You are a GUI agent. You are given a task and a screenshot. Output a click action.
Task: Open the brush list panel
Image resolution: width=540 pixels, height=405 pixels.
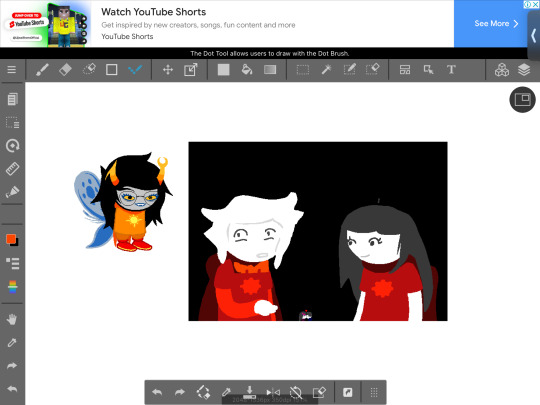click(12, 263)
